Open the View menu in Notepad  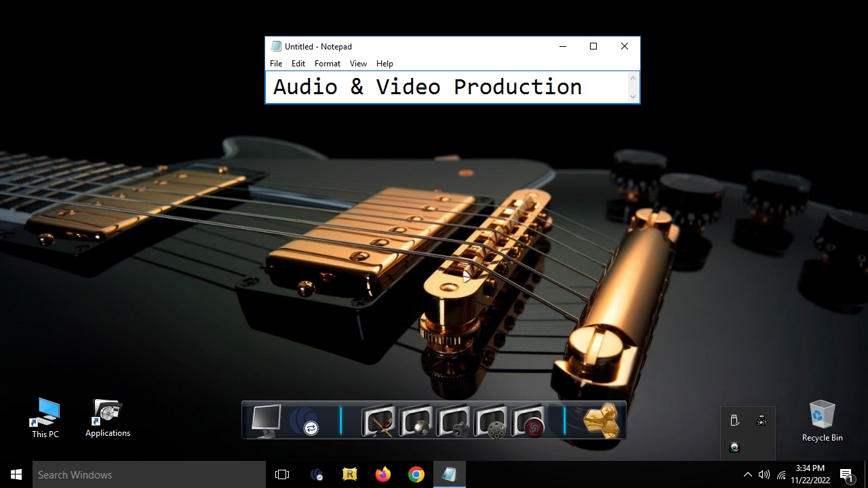[x=358, y=64]
